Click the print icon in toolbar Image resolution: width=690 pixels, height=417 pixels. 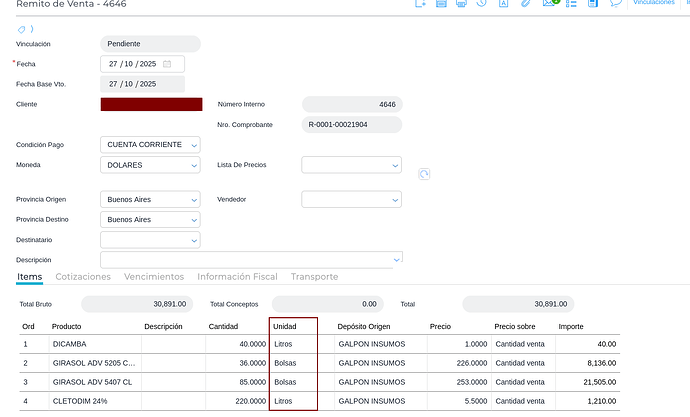(x=461, y=4)
